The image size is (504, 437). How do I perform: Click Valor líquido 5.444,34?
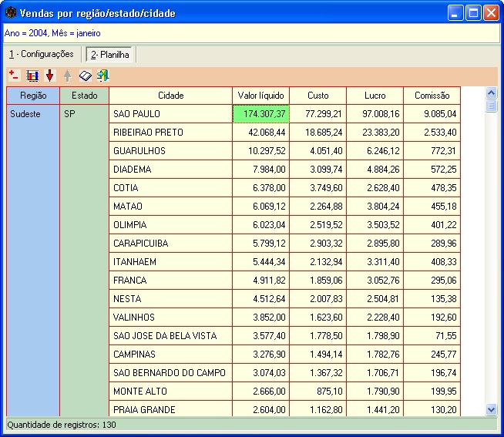coord(260,262)
